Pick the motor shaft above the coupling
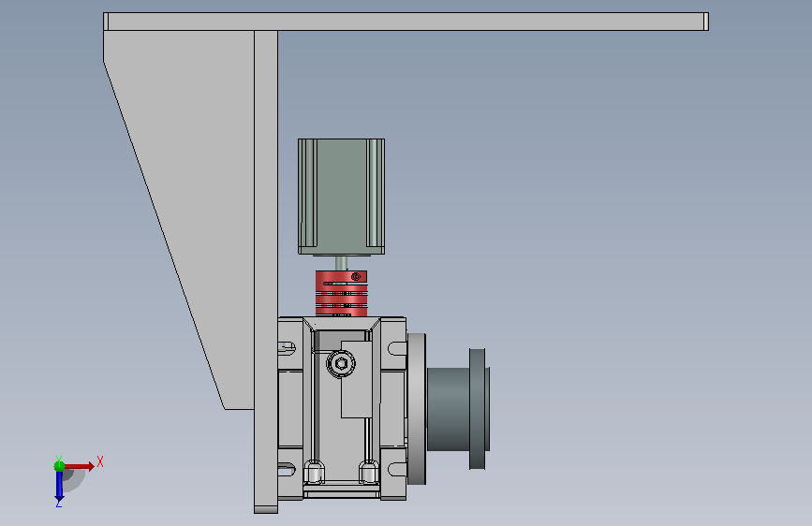Viewport: 812px width, 526px height. 341,263
